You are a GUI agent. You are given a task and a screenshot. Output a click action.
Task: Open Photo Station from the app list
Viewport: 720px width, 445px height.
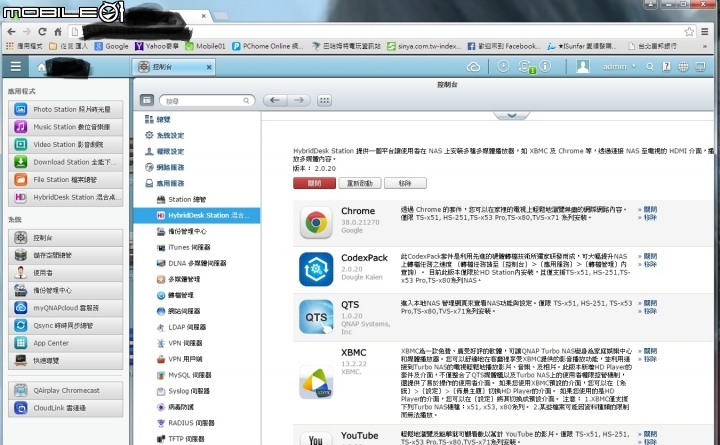point(66,109)
